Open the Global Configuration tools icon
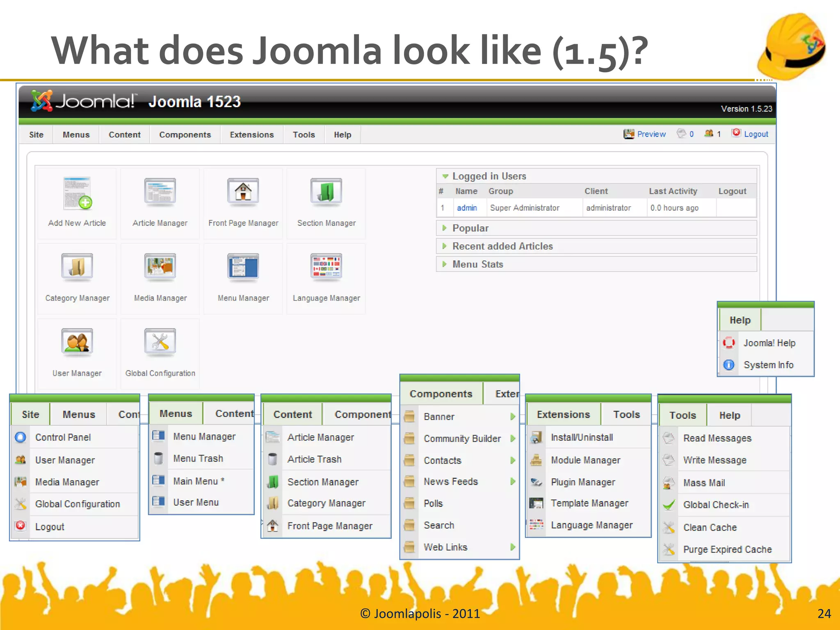The width and height of the screenshot is (840, 630). pyautogui.click(x=160, y=342)
